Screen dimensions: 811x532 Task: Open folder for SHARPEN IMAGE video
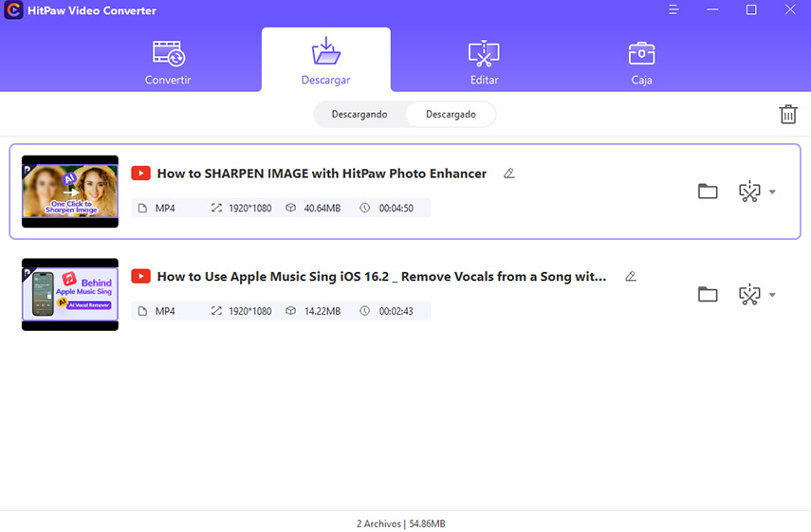pyautogui.click(x=708, y=192)
